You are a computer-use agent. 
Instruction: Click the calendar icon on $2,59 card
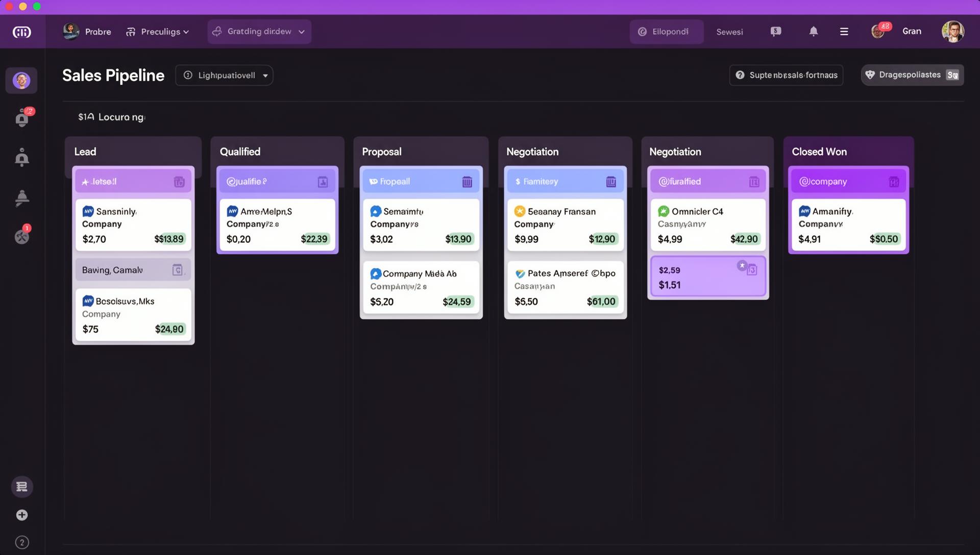click(752, 270)
